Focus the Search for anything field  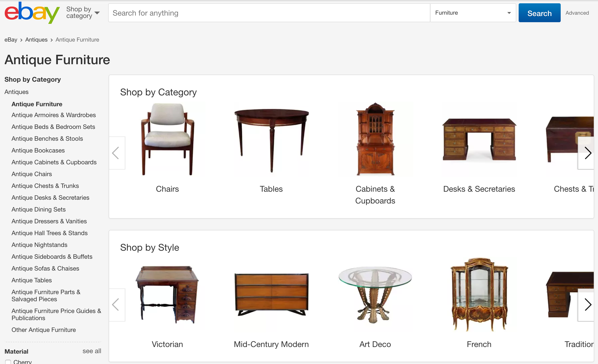269,13
